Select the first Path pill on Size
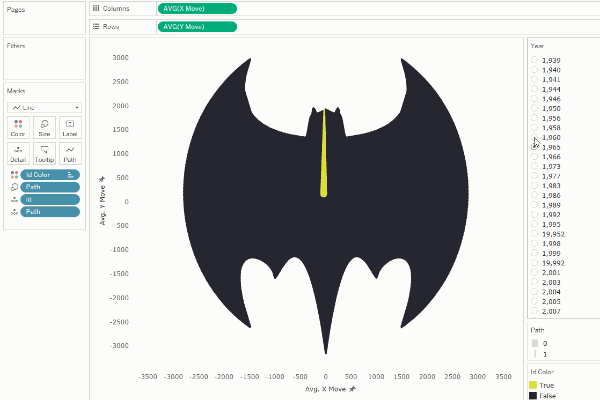The width and height of the screenshot is (600, 400). [50, 187]
